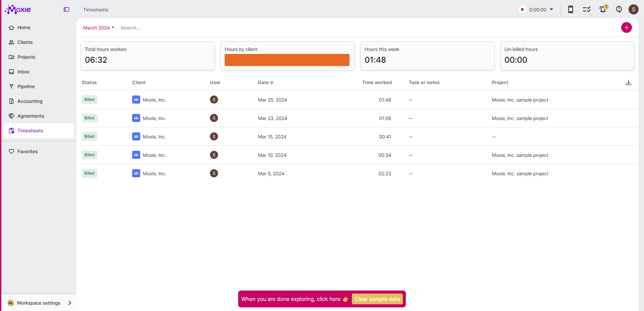The height and width of the screenshot is (311, 644).
Task: Collapse the sidebar with the panel icon
Action: pos(66,9)
